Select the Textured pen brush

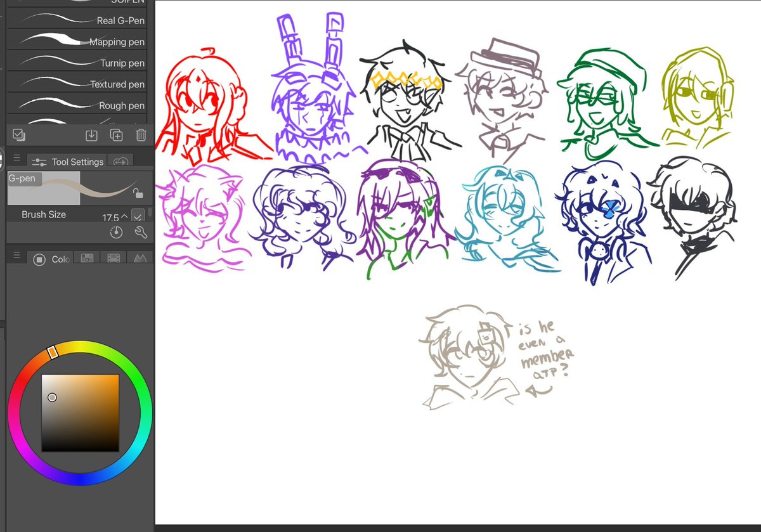77,84
